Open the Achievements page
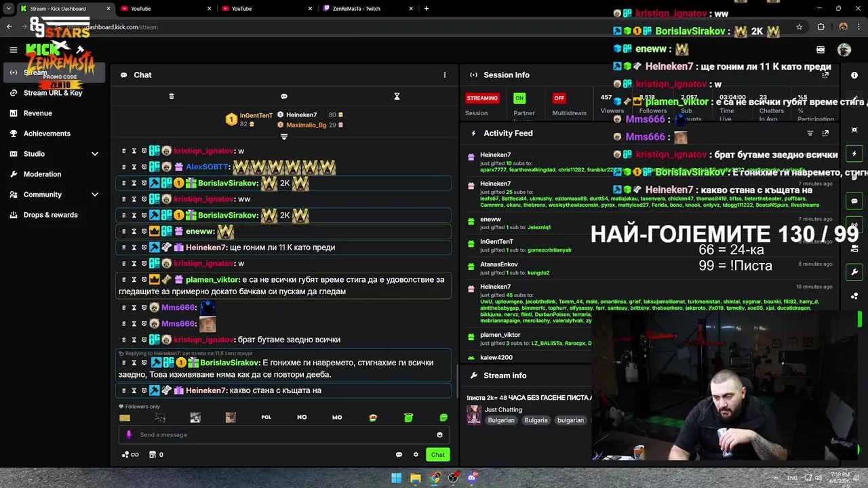868x488 pixels. click(x=47, y=134)
